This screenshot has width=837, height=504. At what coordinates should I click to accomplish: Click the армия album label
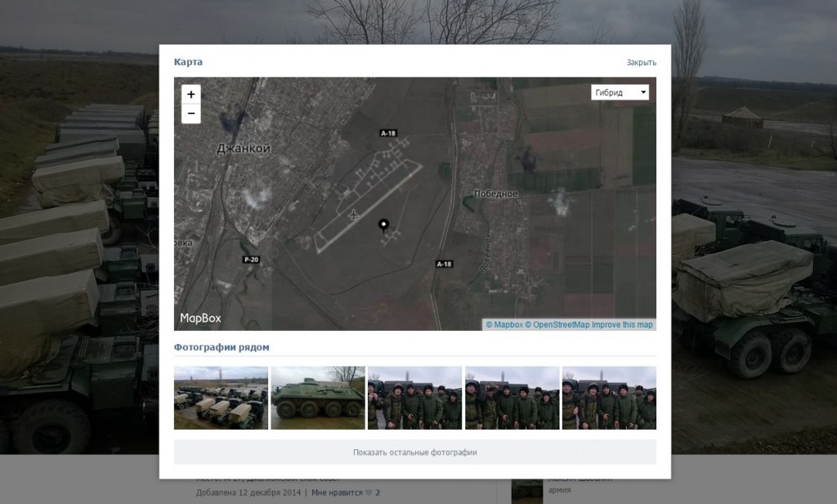pyautogui.click(x=559, y=490)
